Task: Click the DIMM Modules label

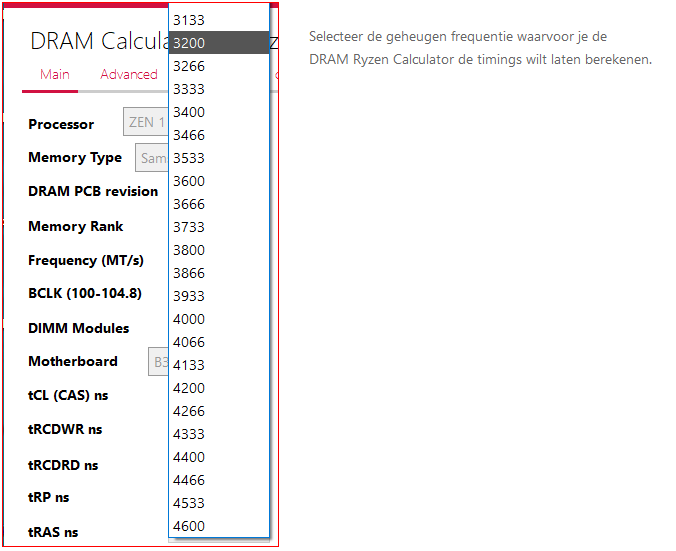Action: tap(78, 328)
